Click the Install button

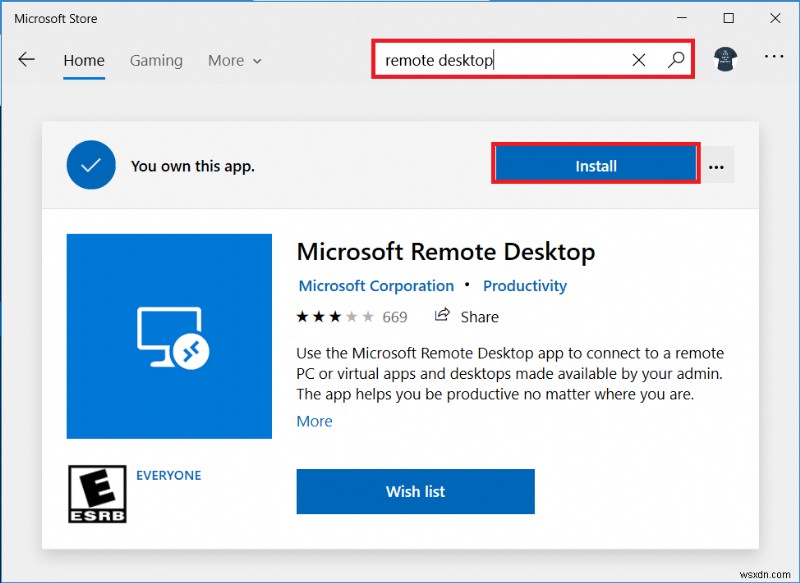click(x=595, y=165)
